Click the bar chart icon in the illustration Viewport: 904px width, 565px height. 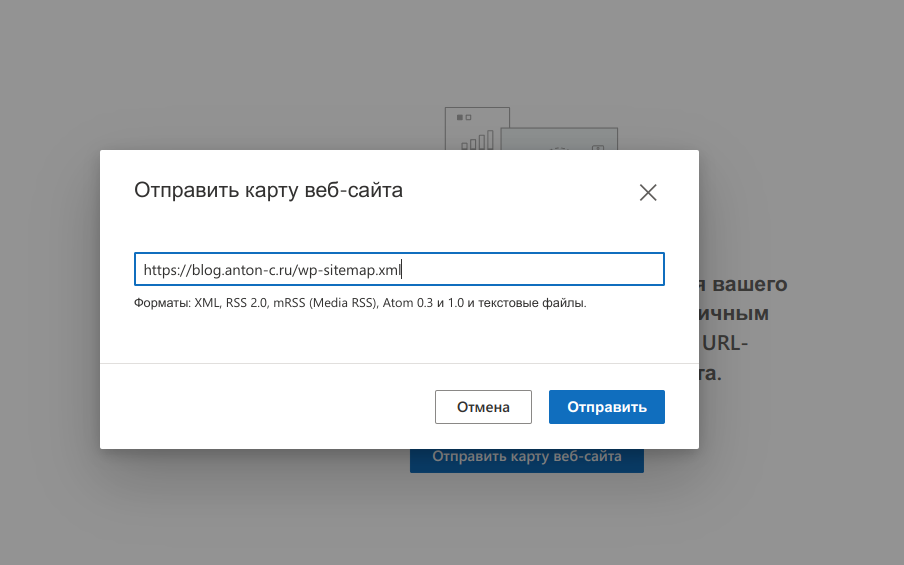pos(477,140)
